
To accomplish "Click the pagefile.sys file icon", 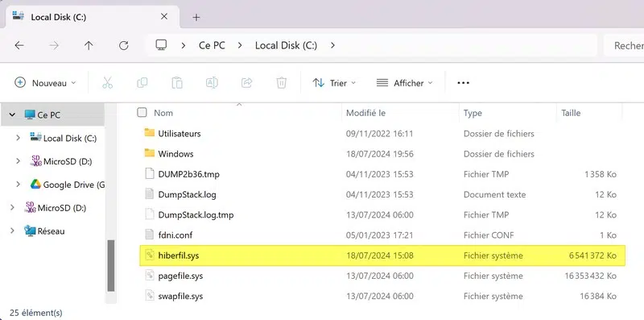I will point(150,276).
